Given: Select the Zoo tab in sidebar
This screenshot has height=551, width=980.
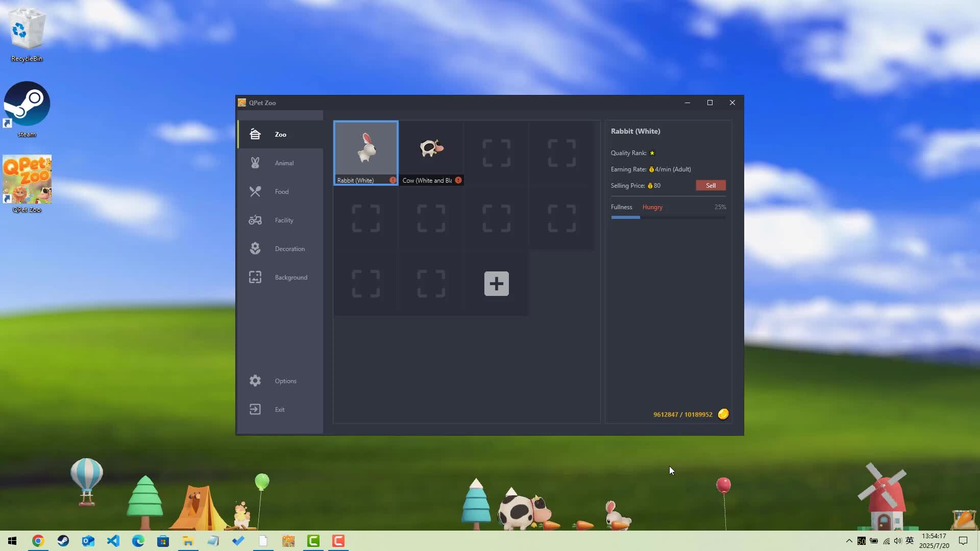Looking at the screenshot, I should 280,135.
